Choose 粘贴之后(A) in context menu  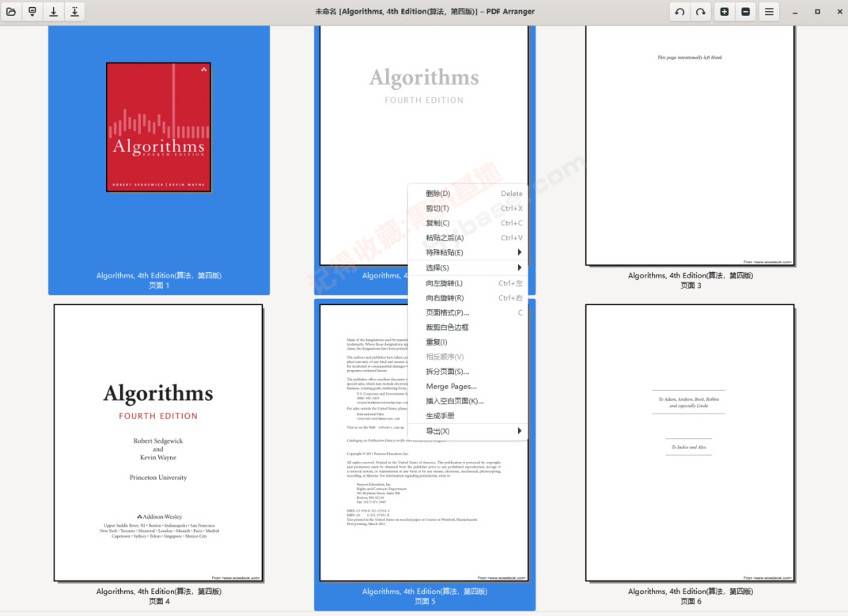pos(468,237)
